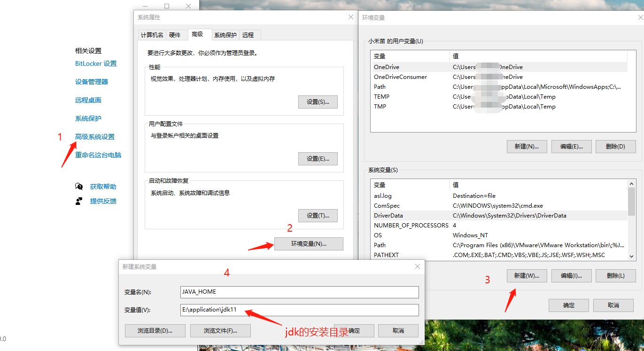Open user profile 设置(E) button
The height and width of the screenshot is (351, 644).
[x=318, y=159]
